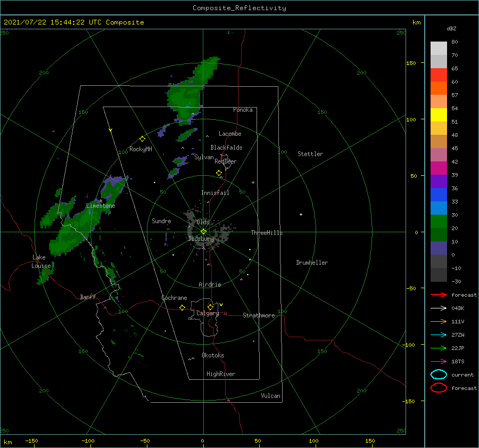Click the Drumheller town label
The image size is (479, 448).
312,263
